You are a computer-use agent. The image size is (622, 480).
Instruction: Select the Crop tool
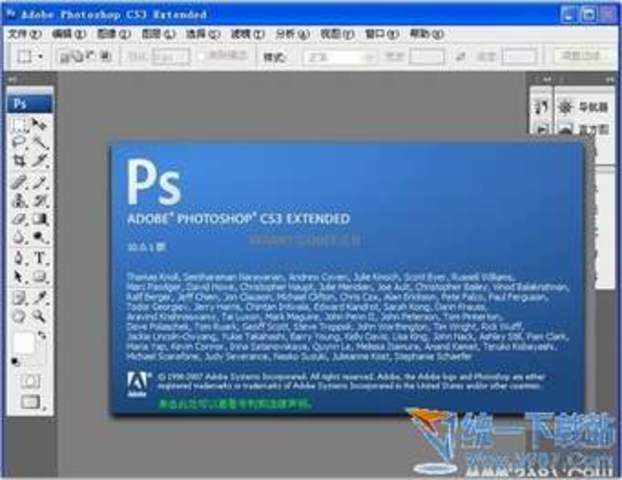pyautogui.click(x=18, y=161)
